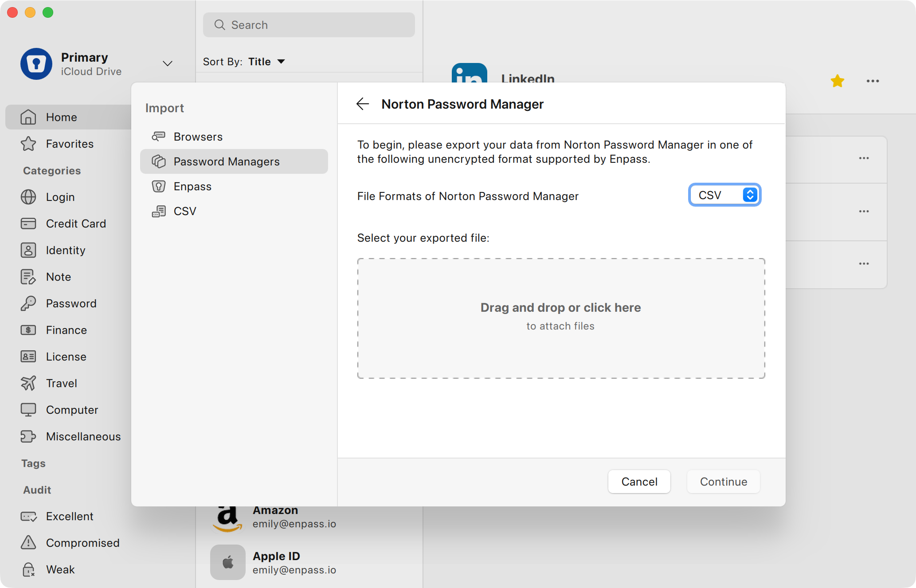Click the Home house icon
This screenshot has height=588, width=916.
click(28, 117)
